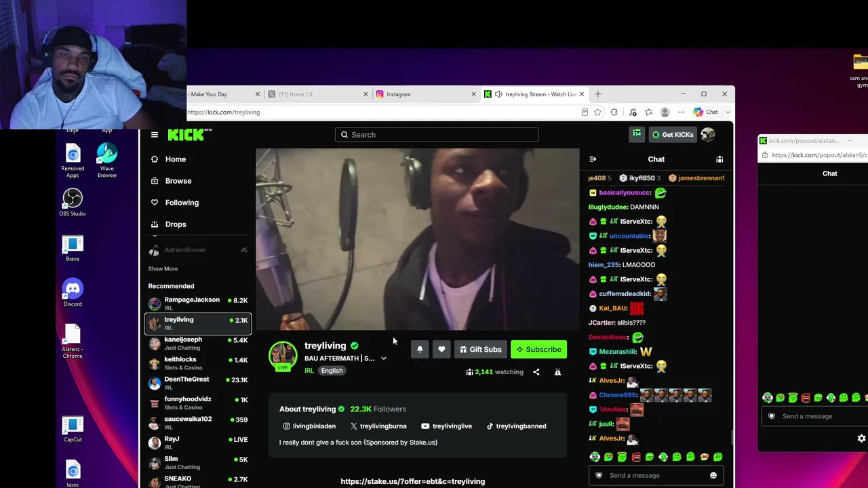This screenshot has height=488, width=868.
Task: Subscribe to treyliving
Action: click(538, 349)
